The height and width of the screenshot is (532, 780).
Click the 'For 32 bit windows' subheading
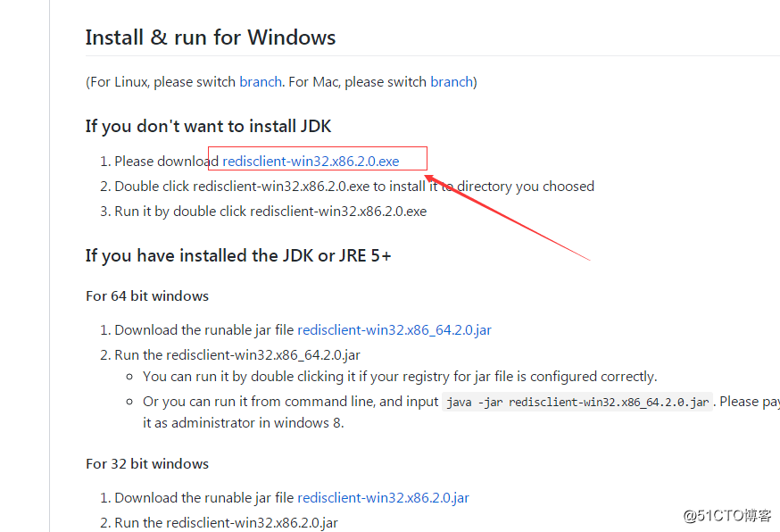[x=147, y=464]
